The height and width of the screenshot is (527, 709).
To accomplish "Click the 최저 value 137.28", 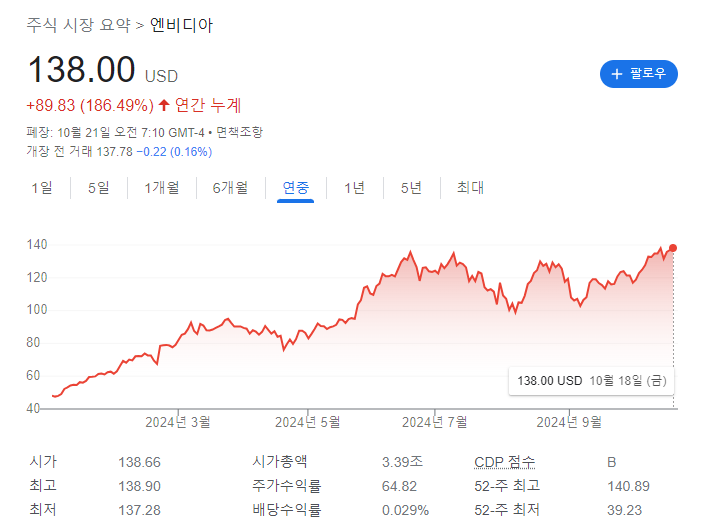I will [139, 510].
